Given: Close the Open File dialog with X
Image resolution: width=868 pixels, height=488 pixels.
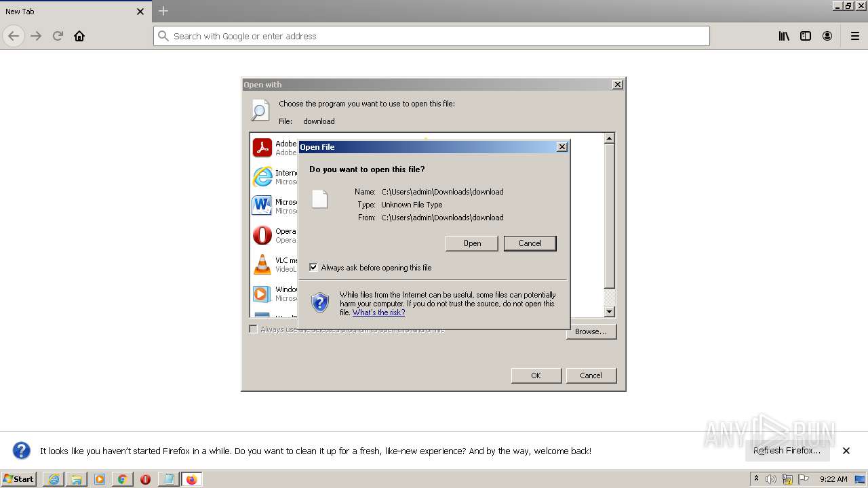Looking at the screenshot, I should click(562, 147).
